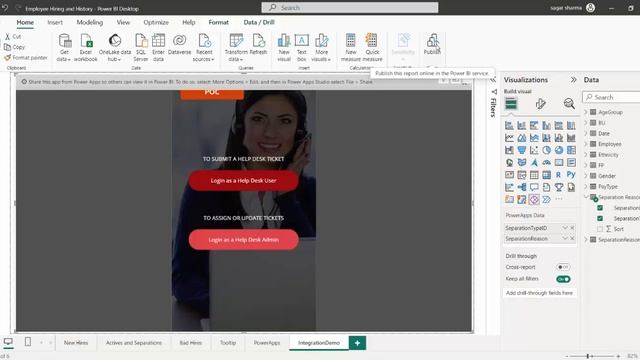Expand the Employee table

586,144
